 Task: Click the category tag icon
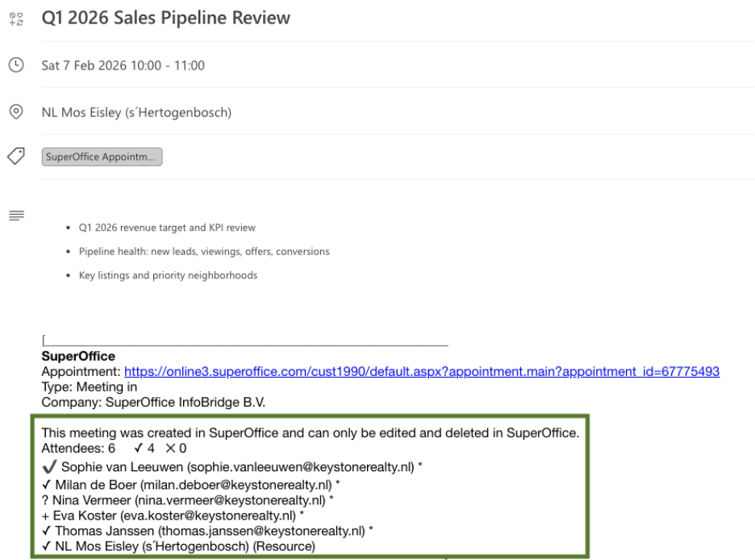[x=16, y=157]
